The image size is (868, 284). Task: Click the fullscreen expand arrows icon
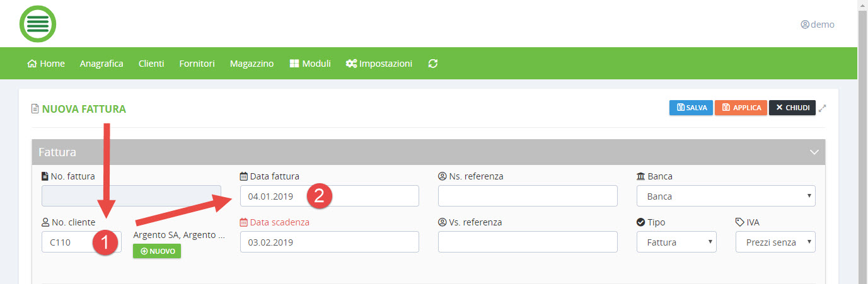tap(822, 108)
